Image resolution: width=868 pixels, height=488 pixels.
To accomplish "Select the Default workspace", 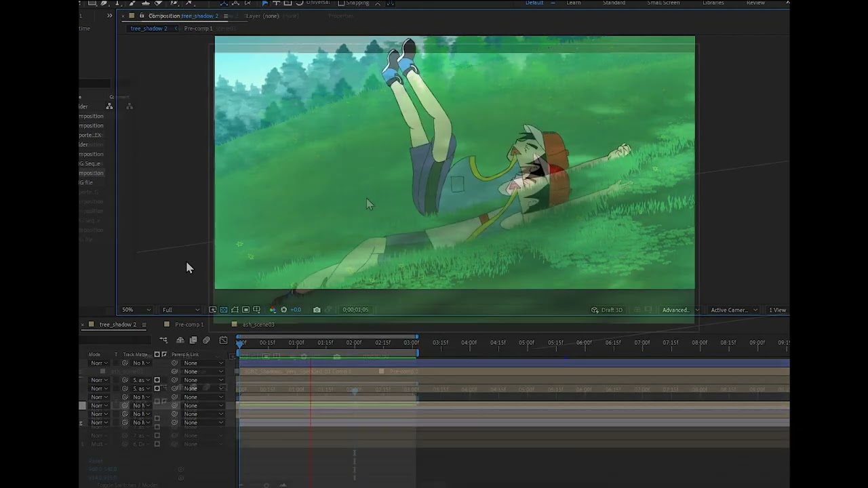I will (534, 3).
